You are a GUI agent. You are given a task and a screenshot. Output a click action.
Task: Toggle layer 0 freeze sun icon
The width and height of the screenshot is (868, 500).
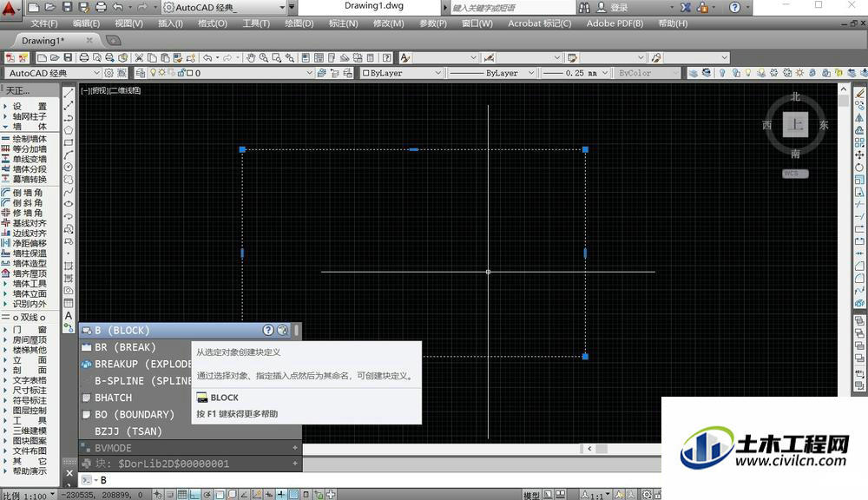(x=161, y=73)
